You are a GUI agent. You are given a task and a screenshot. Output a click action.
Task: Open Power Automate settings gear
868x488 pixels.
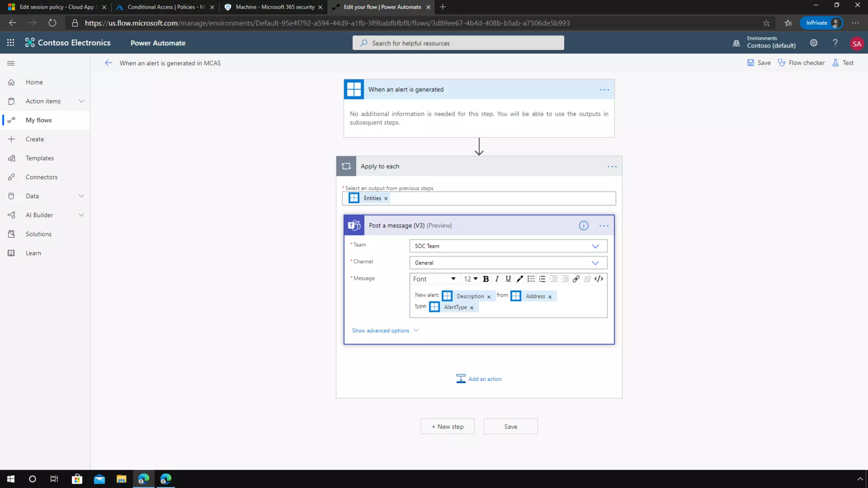813,43
